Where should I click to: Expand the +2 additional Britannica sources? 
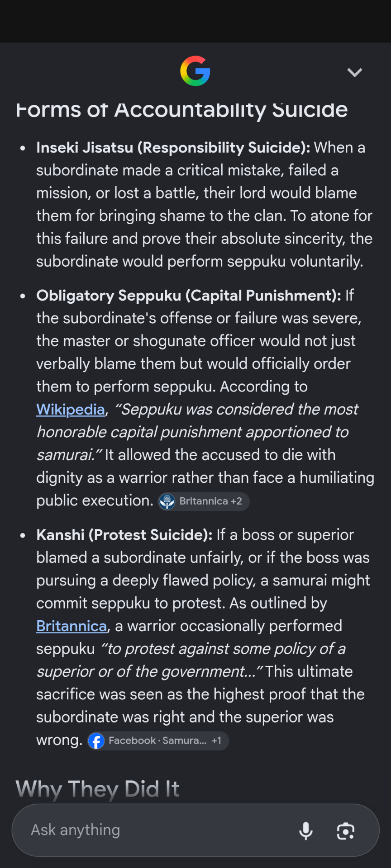236,501
